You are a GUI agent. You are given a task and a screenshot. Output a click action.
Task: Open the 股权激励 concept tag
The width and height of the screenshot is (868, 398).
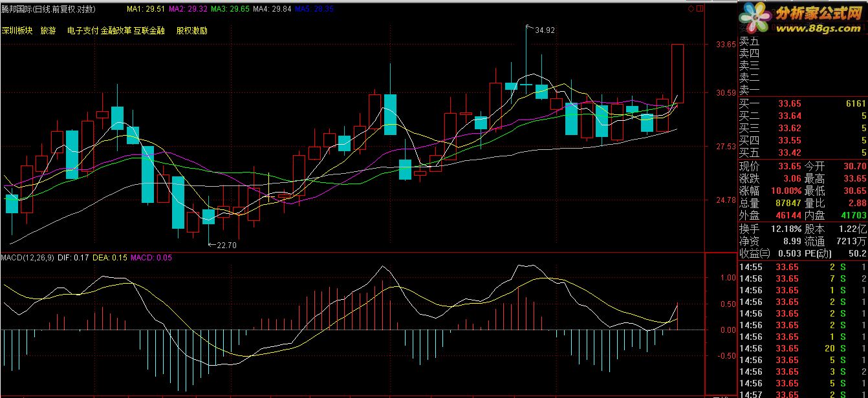(191, 30)
